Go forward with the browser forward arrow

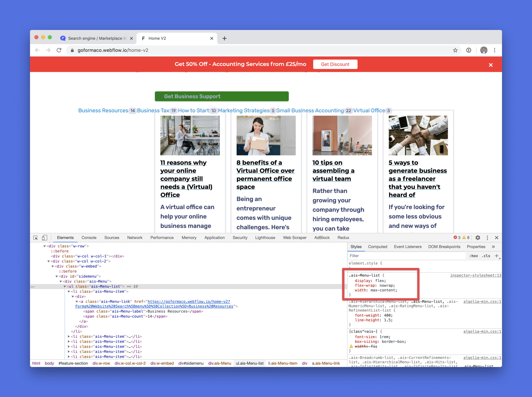click(48, 50)
